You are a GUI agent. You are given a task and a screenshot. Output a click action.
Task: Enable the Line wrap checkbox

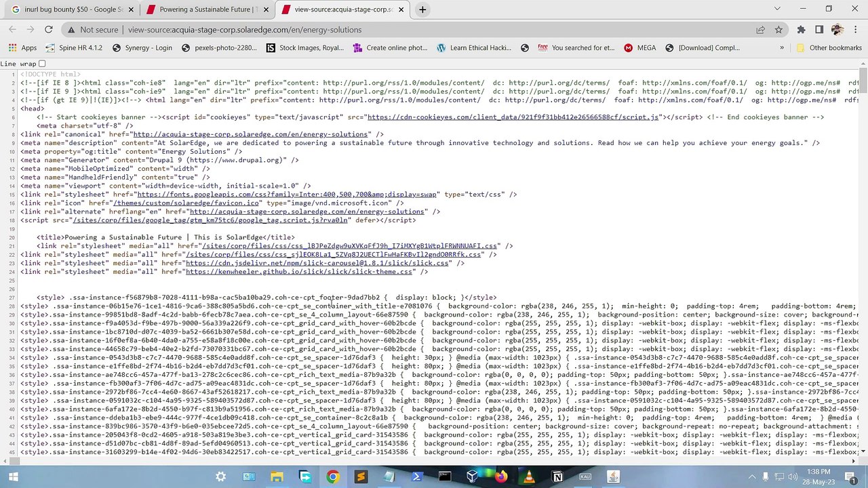42,64
